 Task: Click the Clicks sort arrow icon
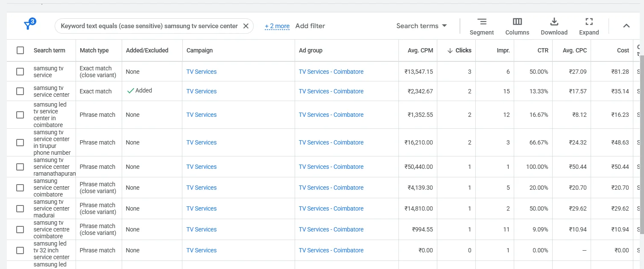[x=450, y=50]
